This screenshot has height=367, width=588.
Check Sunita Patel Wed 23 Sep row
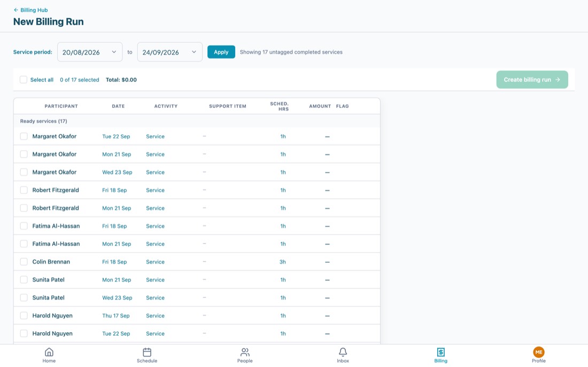tap(24, 298)
